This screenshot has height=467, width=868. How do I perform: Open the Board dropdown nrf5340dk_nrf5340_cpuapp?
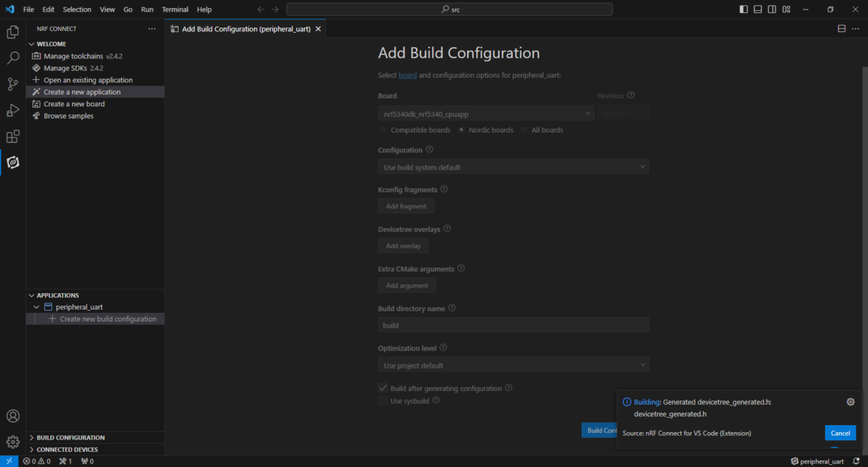[486, 113]
